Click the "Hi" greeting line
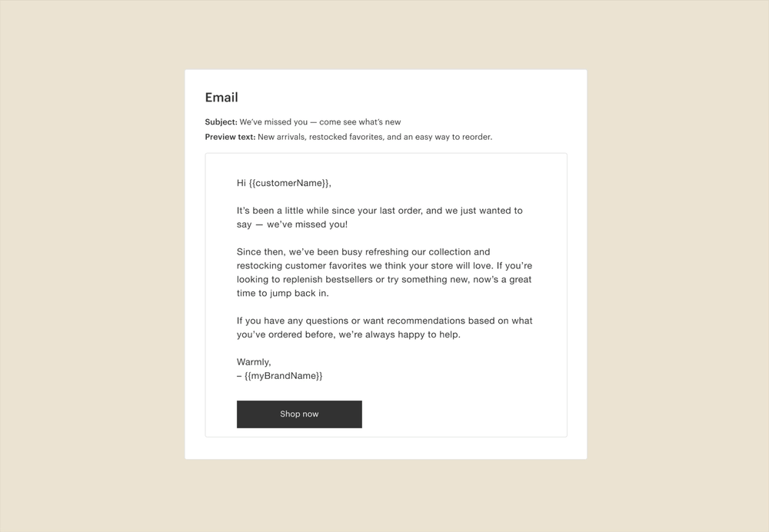 pos(241,183)
